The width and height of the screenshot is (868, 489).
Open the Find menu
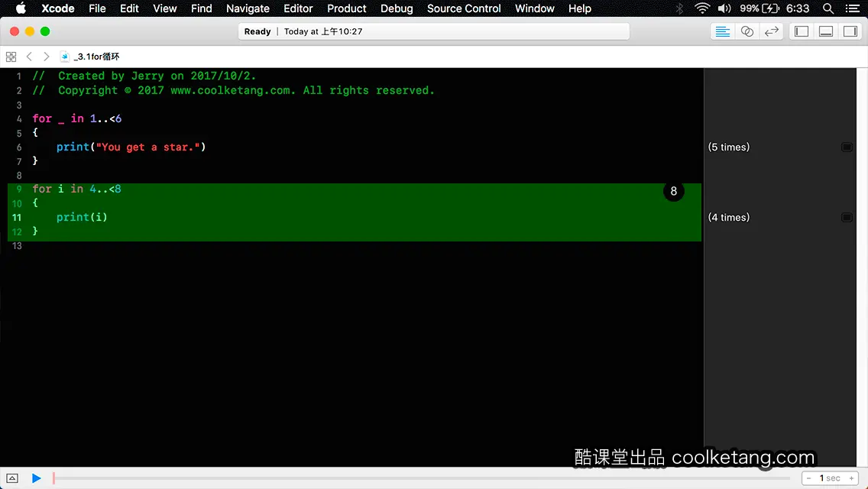(201, 8)
